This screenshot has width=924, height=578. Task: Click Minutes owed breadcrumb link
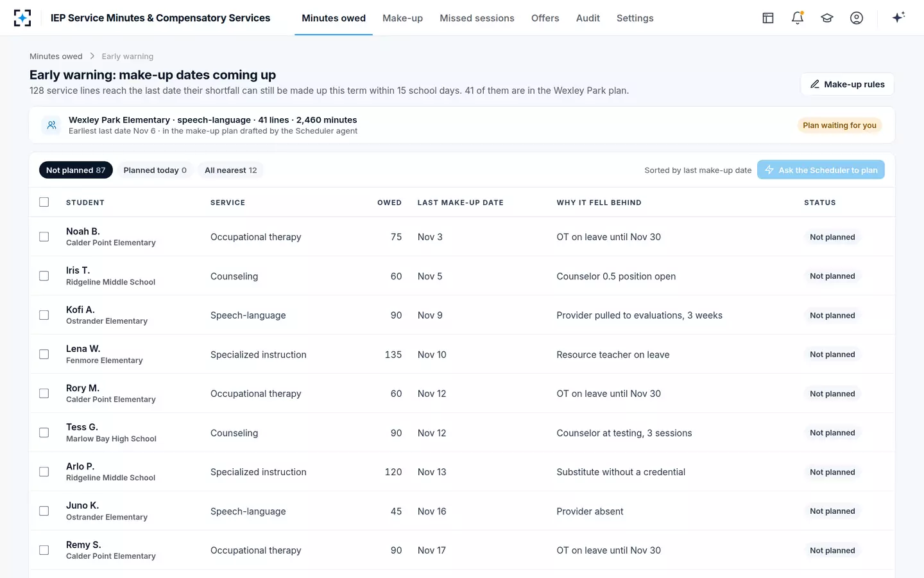click(x=56, y=57)
